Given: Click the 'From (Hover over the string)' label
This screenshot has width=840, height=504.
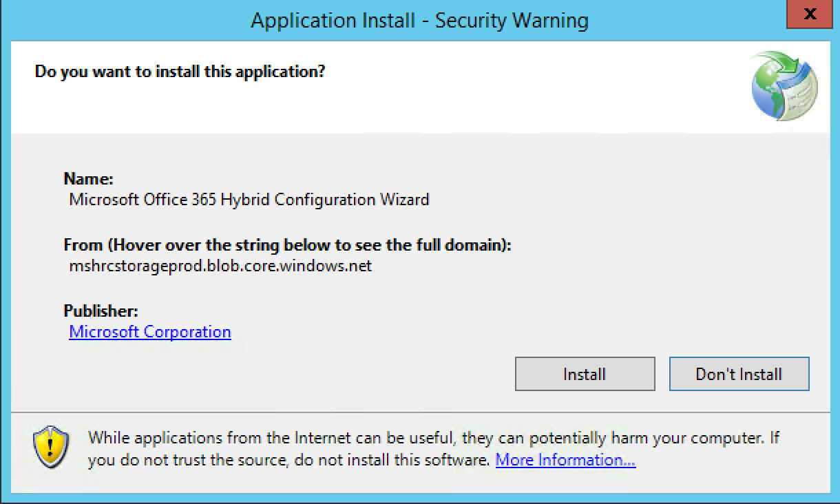Looking at the screenshot, I should [287, 245].
